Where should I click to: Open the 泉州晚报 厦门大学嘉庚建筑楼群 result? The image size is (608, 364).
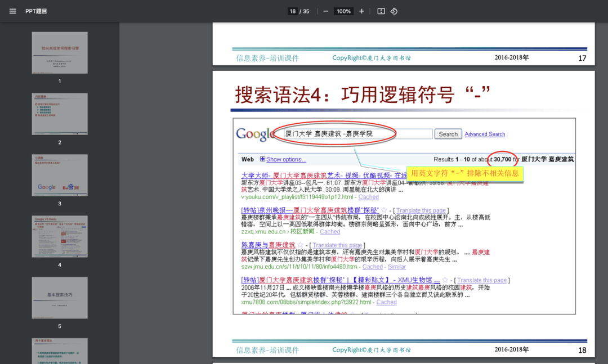coord(310,210)
